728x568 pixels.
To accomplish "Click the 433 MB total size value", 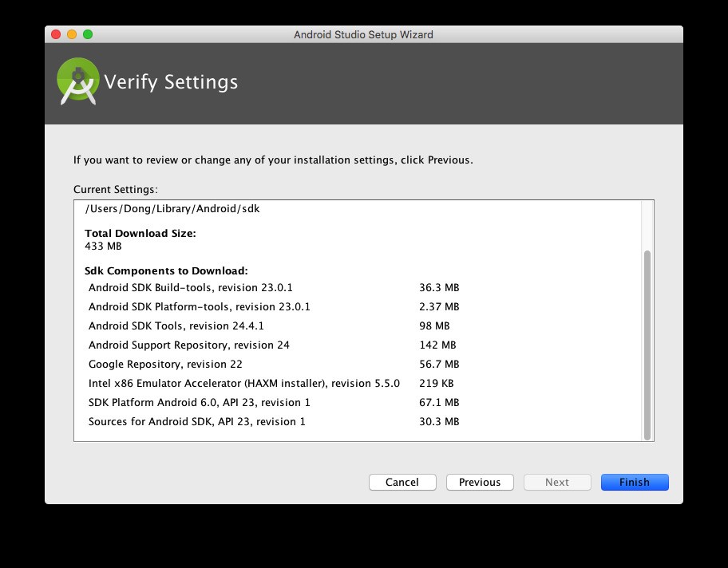I will click(x=103, y=246).
